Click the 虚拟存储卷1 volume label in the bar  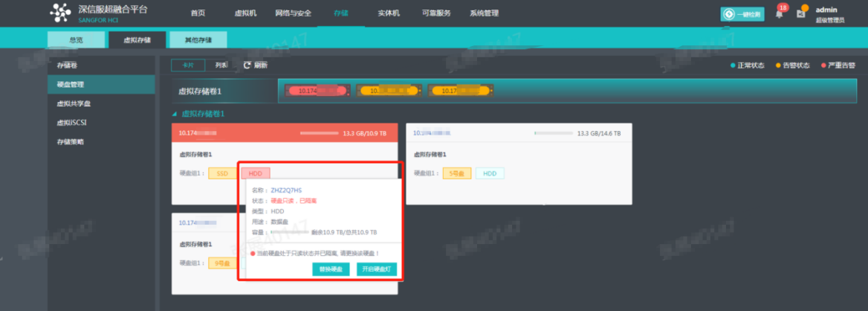click(200, 91)
